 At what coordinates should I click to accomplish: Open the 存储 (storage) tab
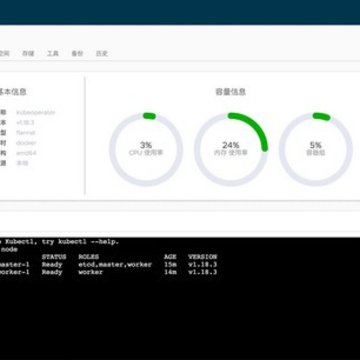28,53
